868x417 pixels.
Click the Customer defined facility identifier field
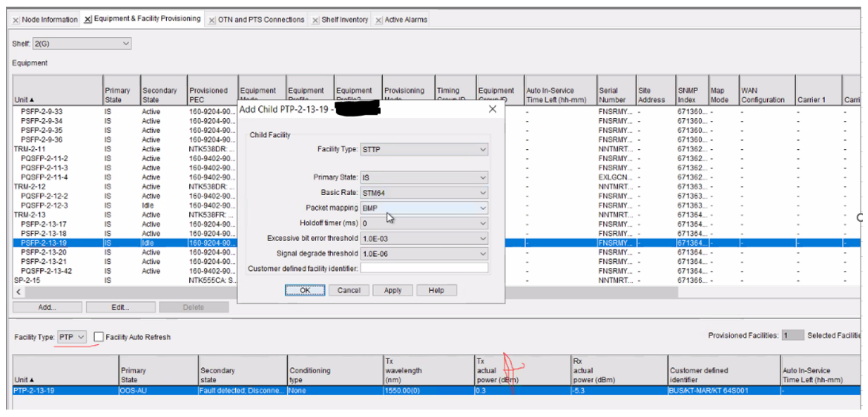[424, 268]
